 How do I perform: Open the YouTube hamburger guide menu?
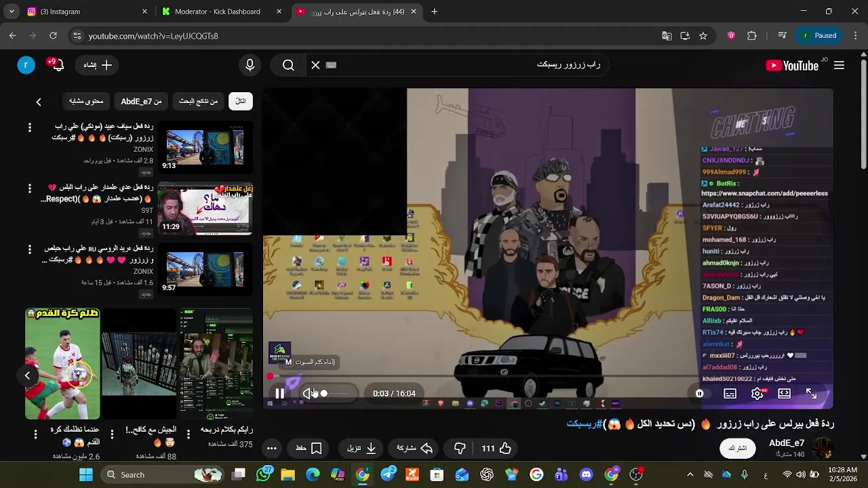(x=839, y=65)
